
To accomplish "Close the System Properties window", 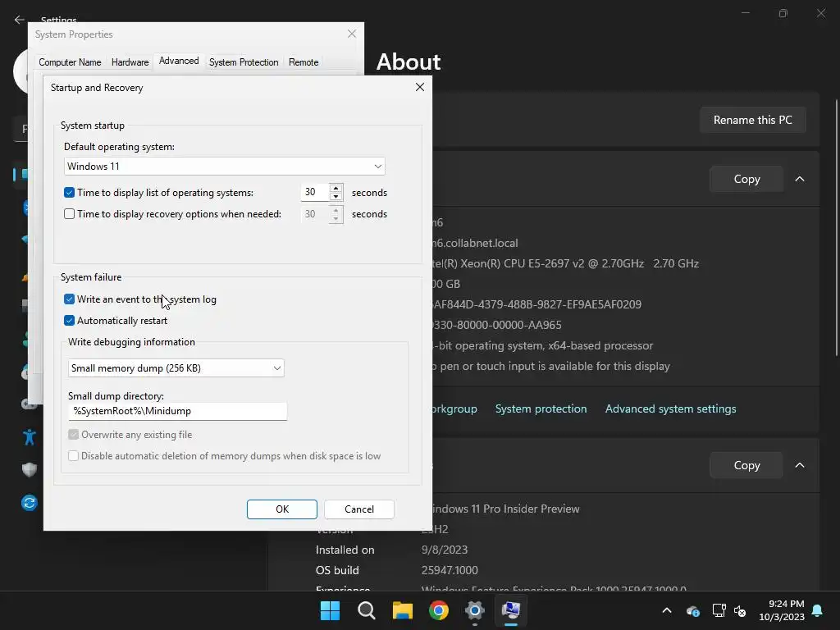I will click(x=351, y=34).
